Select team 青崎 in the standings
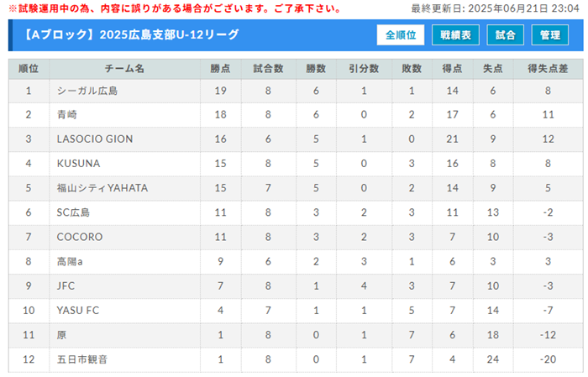The image size is (588, 377). 66,115
